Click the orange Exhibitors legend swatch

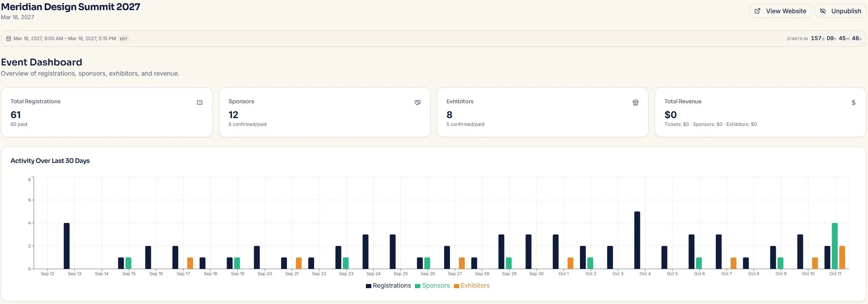[x=457, y=286]
